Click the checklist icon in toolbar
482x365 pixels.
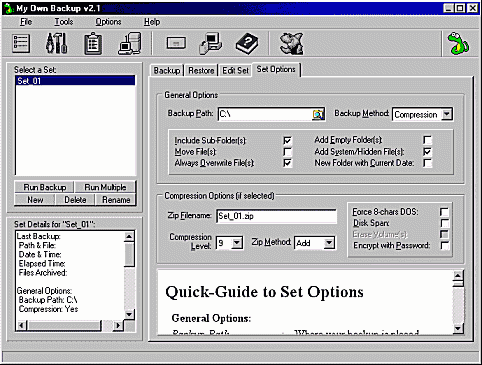pos(21,44)
